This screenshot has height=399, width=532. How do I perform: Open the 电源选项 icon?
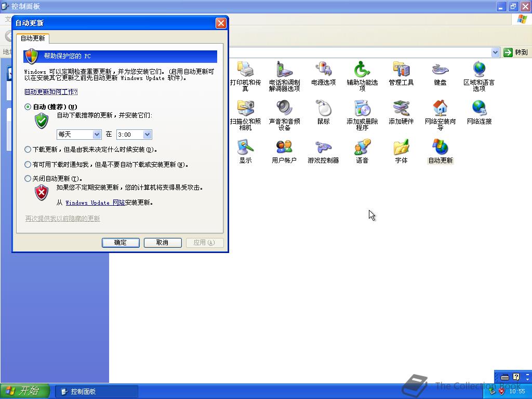[x=323, y=73]
